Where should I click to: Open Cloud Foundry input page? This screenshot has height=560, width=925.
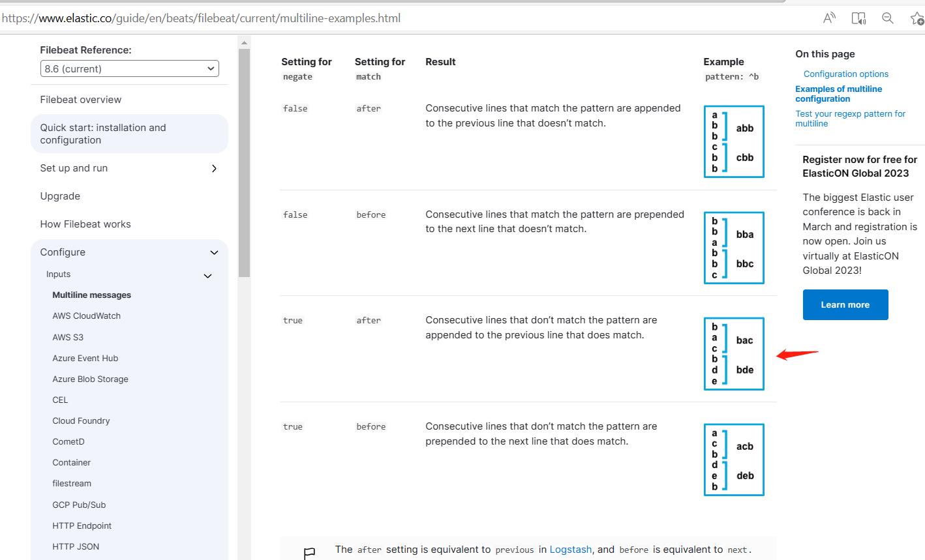pyautogui.click(x=81, y=420)
